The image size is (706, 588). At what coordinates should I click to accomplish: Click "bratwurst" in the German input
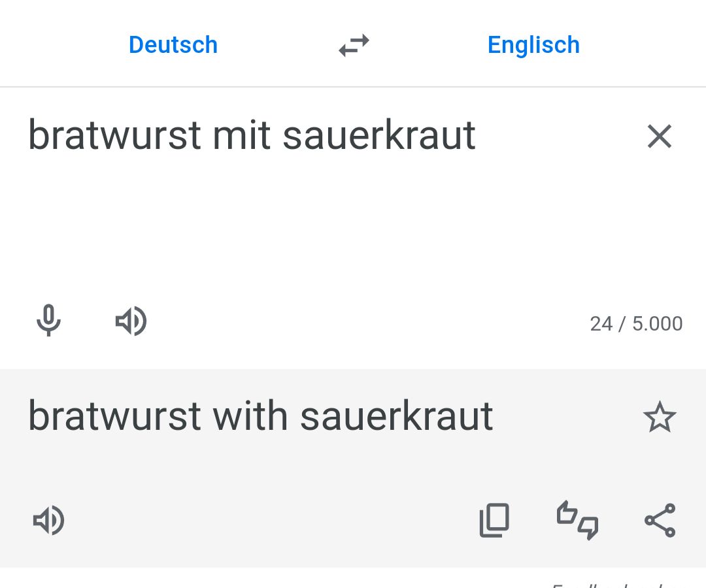[x=114, y=136]
